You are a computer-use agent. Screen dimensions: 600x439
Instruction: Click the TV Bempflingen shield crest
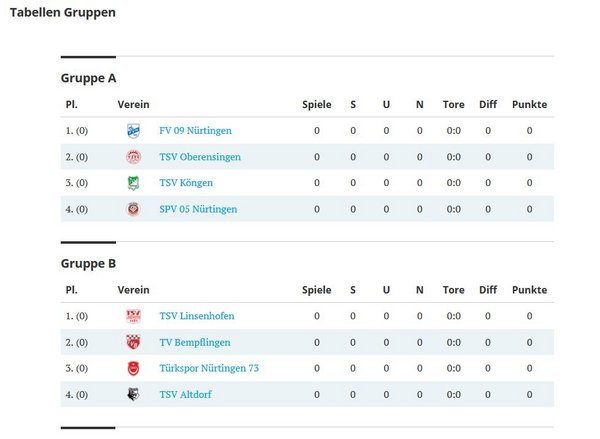point(133,342)
